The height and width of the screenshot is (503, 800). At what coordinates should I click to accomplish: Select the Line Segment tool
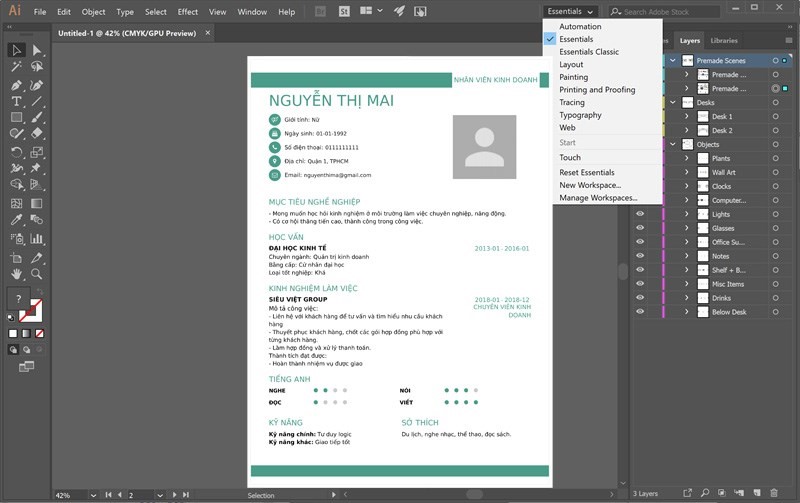click(36, 101)
